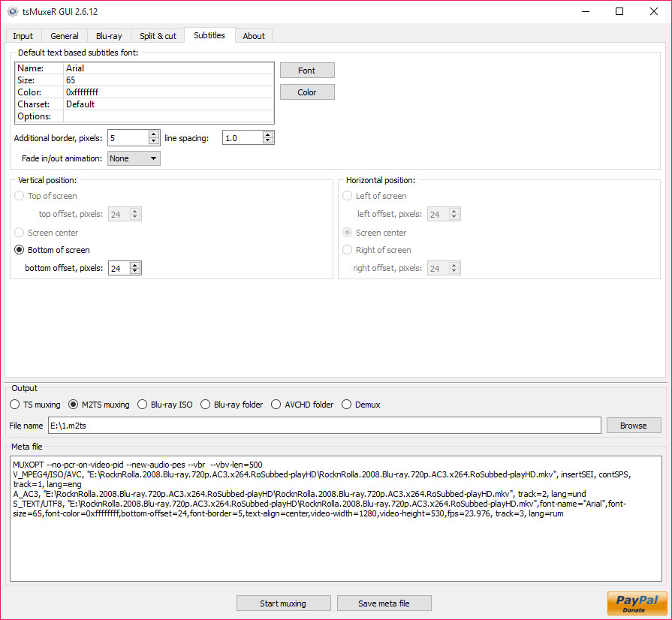672x620 pixels.
Task: Select Top of screen vertical position
Action: (x=46, y=196)
